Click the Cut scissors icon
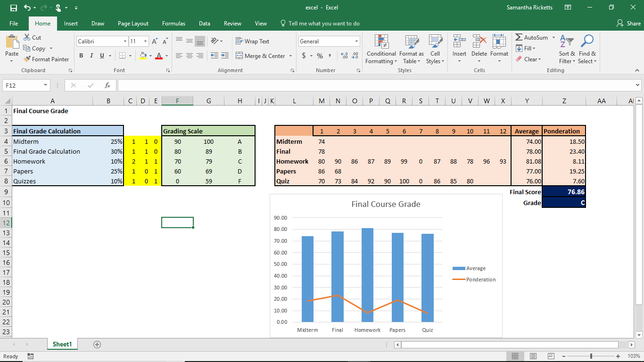 coord(27,37)
